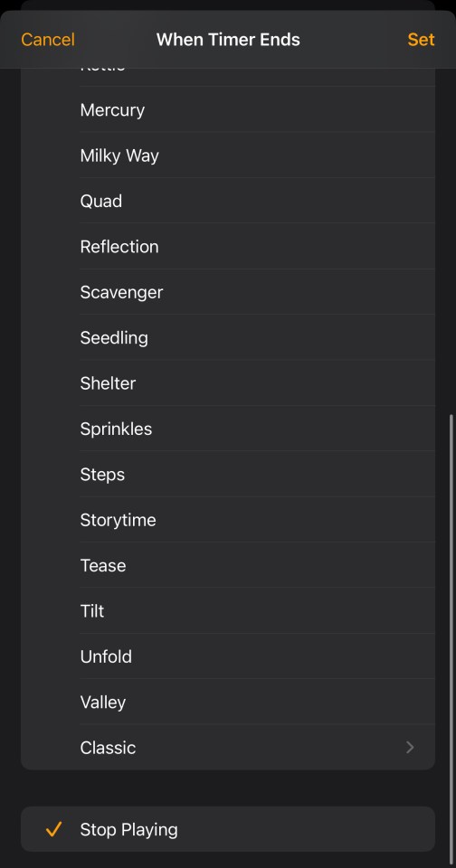Expand the Classic sounds submenu
The width and height of the screenshot is (456, 868).
228,748
